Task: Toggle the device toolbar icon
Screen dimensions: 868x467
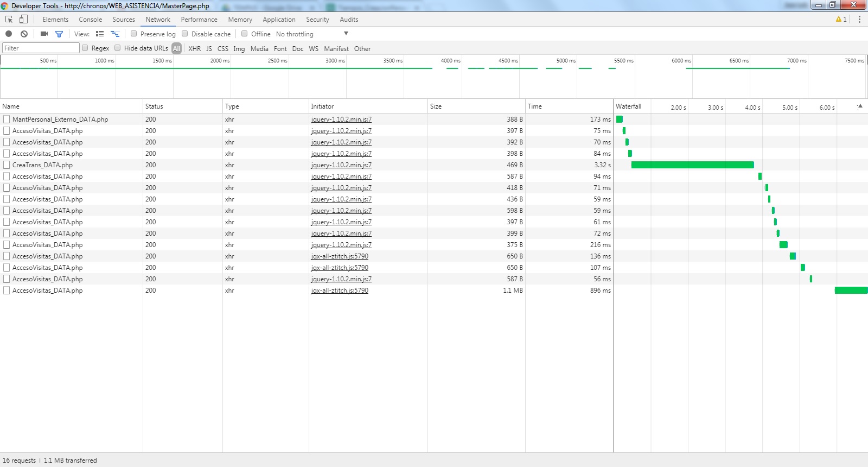Action: point(23,20)
